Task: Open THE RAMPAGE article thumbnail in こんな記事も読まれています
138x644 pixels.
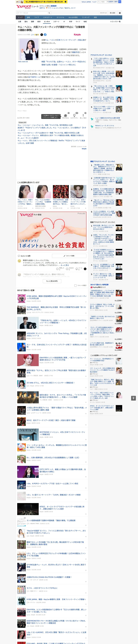Action: (x=61, y=192)
